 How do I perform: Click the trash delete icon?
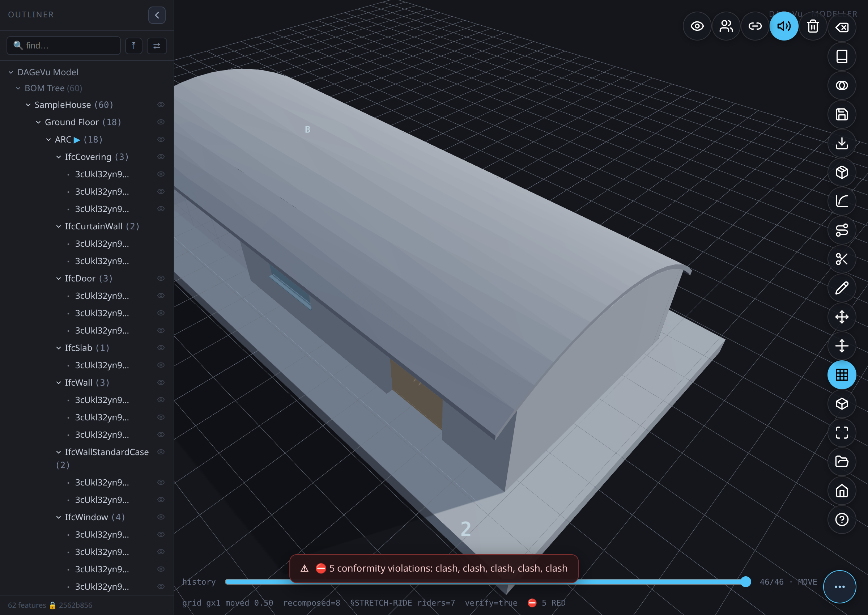pyautogui.click(x=813, y=26)
